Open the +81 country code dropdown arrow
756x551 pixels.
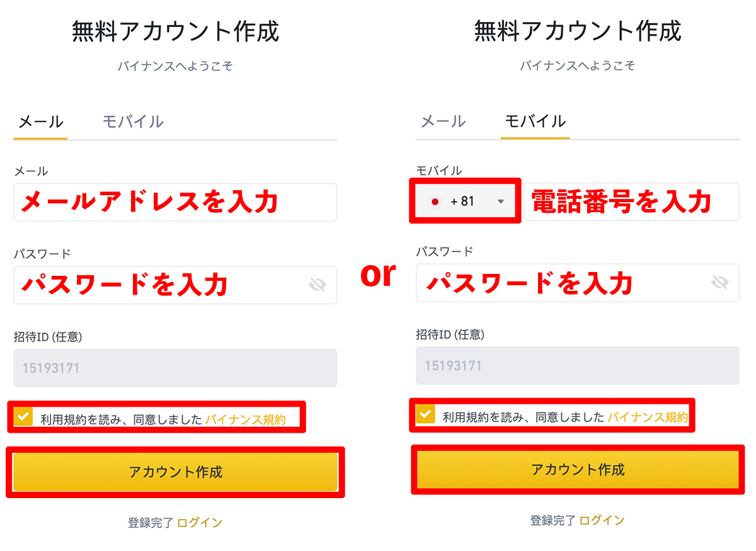point(501,202)
